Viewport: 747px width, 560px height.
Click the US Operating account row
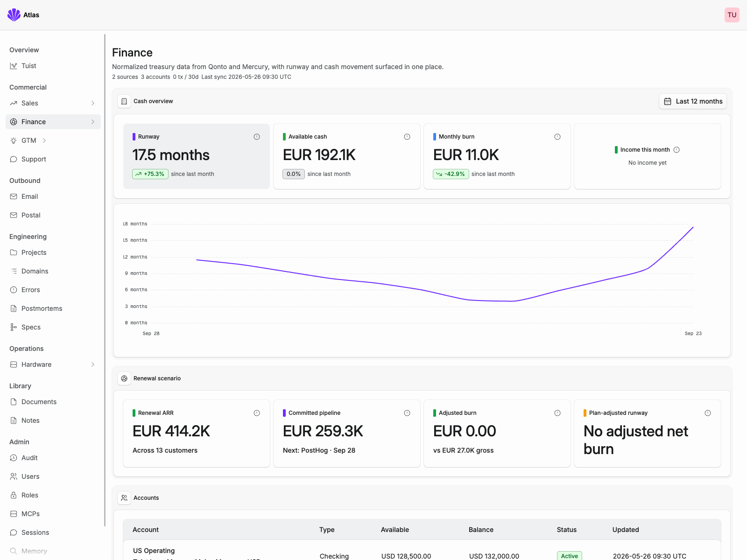click(x=422, y=551)
